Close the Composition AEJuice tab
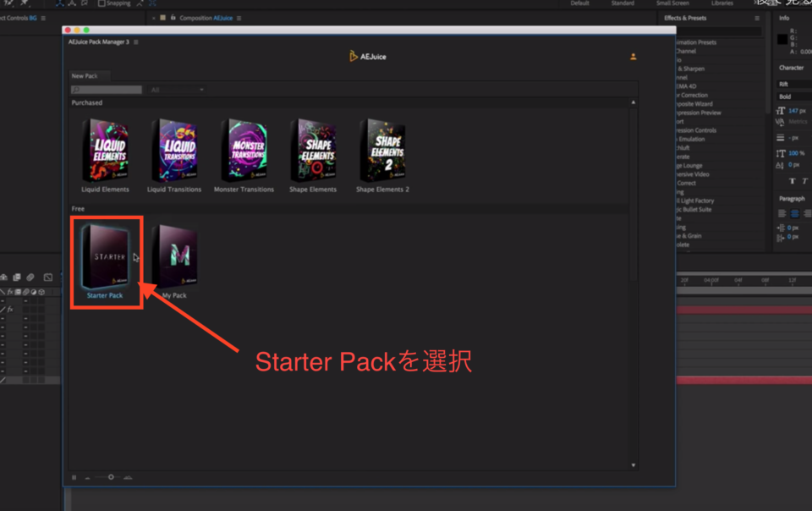Image resolution: width=812 pixels, height=511 pixels. pos(154,18)
